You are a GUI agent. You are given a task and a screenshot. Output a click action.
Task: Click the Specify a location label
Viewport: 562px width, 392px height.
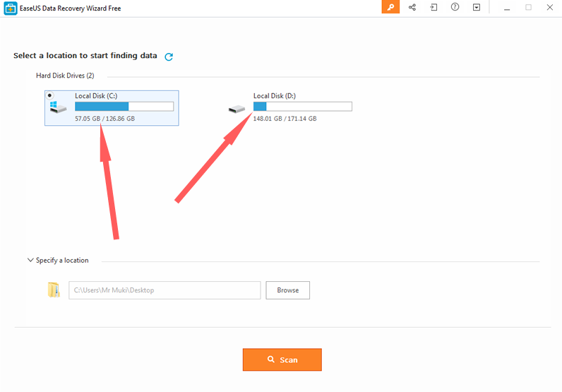(x=62, y=261)
